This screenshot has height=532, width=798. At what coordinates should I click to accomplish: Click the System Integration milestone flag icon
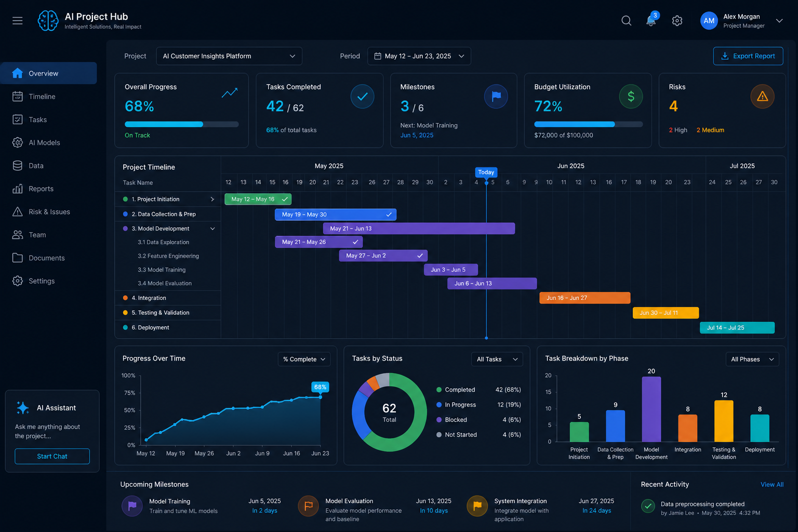click(x=477, y=506)
